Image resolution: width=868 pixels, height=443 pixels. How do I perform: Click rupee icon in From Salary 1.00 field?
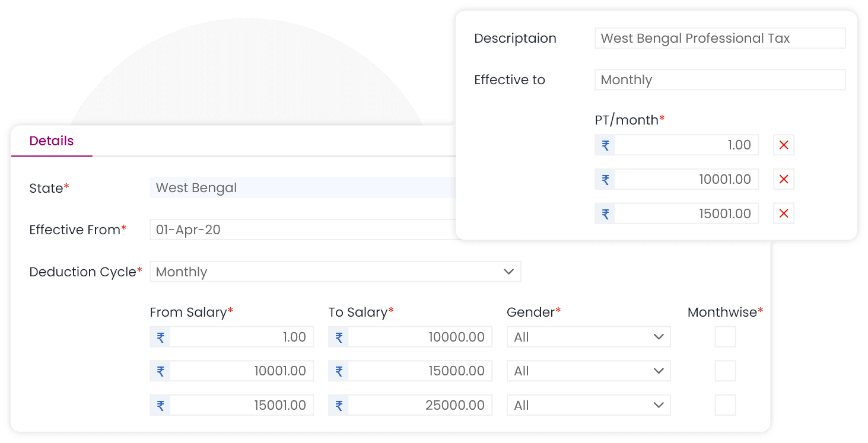pos(160,337)
